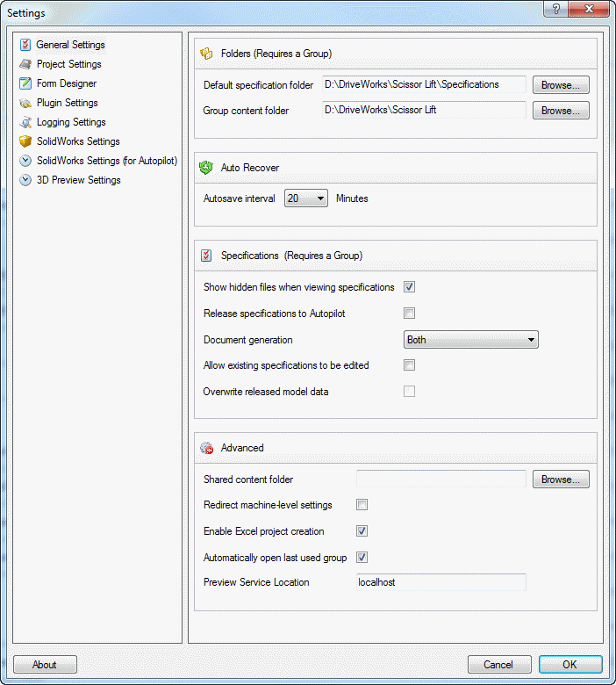Viewport: 616px width, 685px height.
Task: Open the Autosave interval dropdown
Action: (306, 198)
